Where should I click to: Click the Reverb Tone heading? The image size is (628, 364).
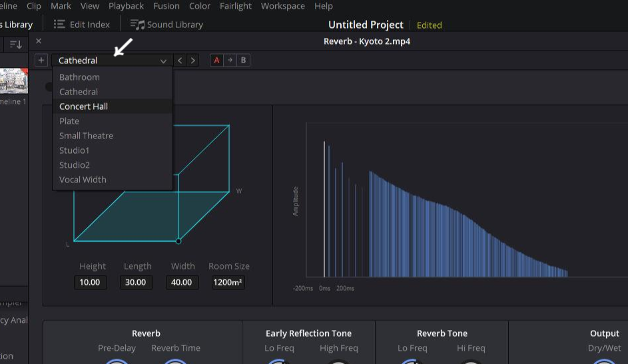pos(442,333)
